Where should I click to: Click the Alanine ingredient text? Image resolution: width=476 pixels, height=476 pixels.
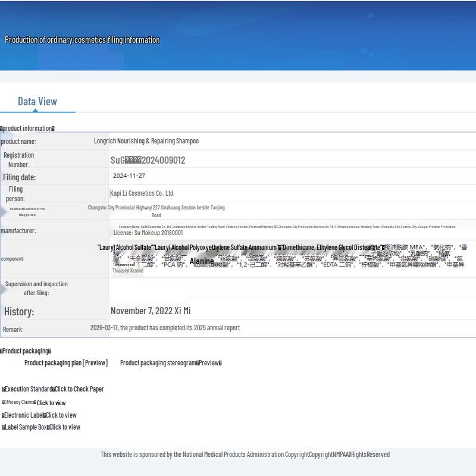[202, 261]
